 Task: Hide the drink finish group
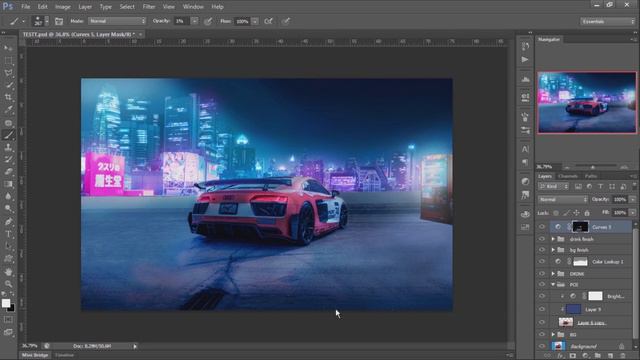coord(542,239)
